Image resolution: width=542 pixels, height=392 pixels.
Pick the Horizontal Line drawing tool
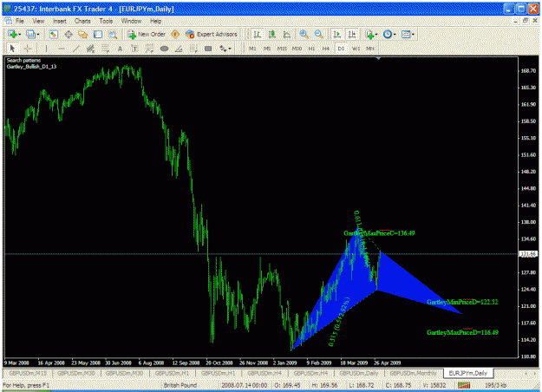pyautogui.click(x=62, y=49)
